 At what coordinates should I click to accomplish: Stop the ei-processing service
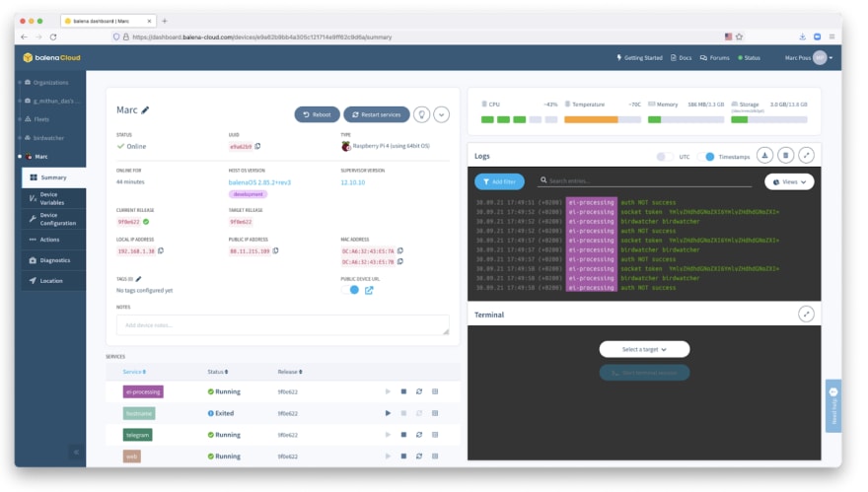403,391
